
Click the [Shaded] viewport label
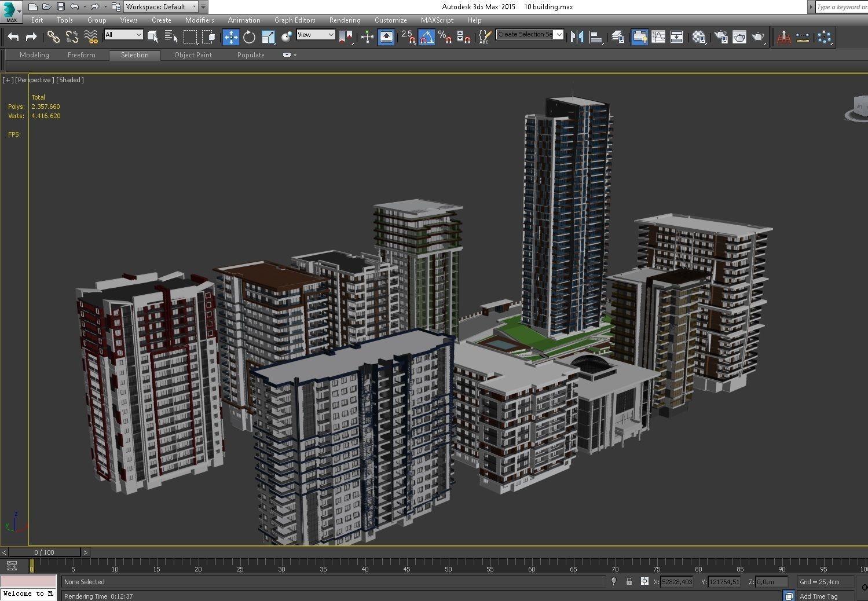(70, 80)
